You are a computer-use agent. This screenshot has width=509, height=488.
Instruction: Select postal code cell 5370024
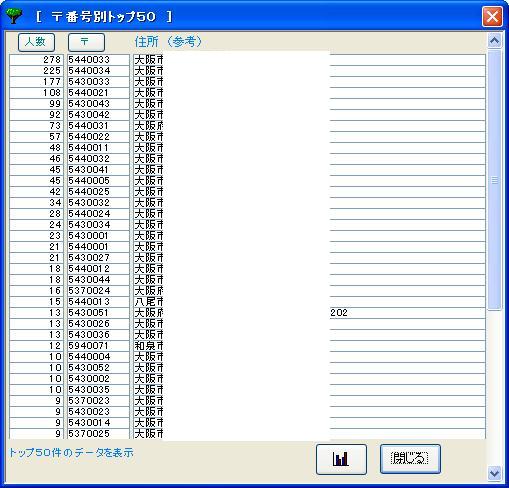tap(98, 291)
